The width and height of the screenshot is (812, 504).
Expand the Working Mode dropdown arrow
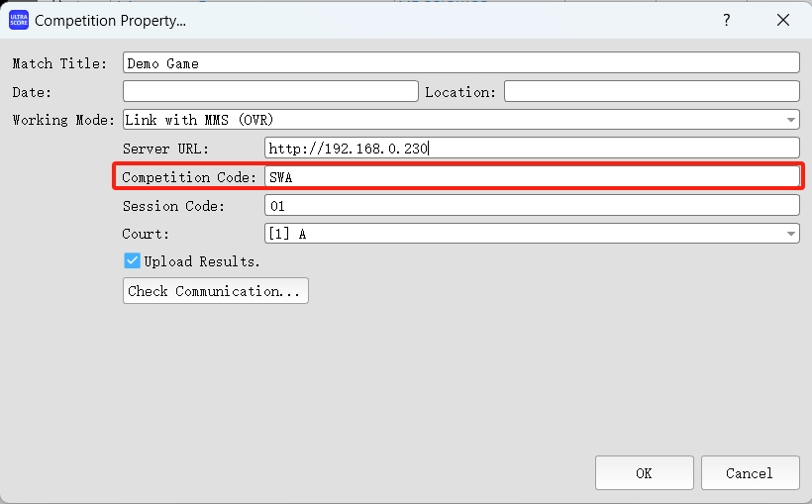click(791, 120)
